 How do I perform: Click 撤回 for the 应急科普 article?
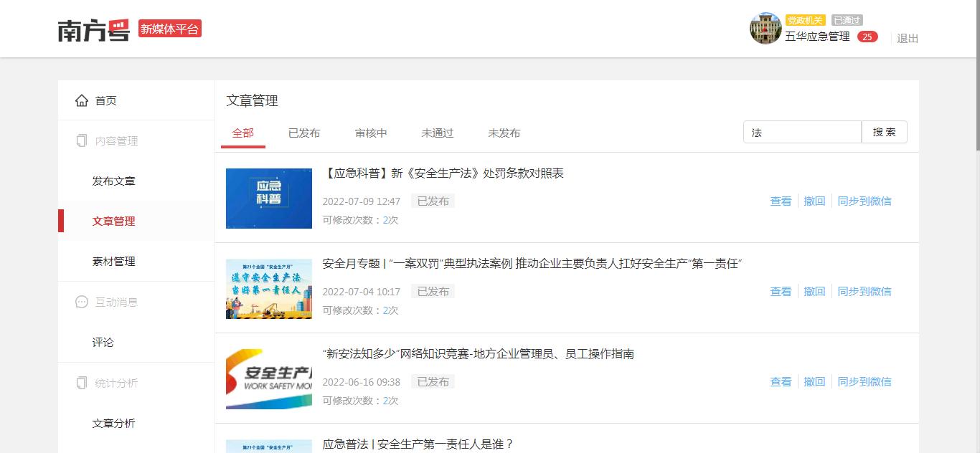(814, 201)
